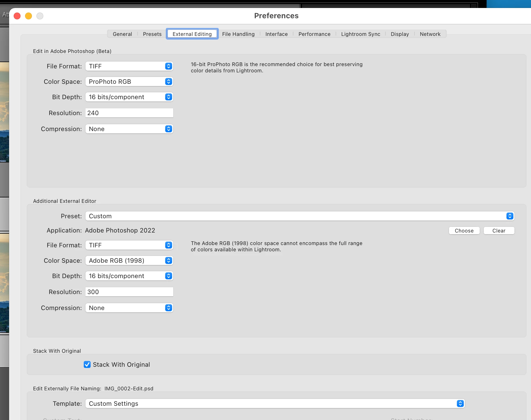Open Photoshop Beta Bit Depth dropdown

coord(129,97)
